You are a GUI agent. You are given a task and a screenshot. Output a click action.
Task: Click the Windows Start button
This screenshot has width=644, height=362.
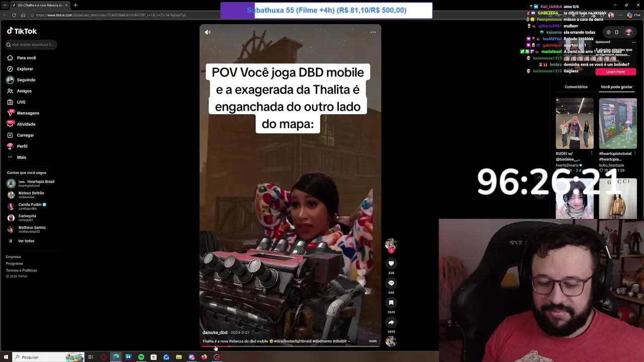click(x=5, y=357)
